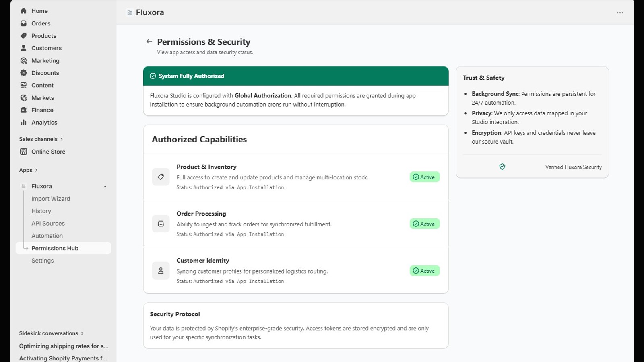
Task: Click the checkmark icon in System Fully Authorized banner
Action: (153, 76)
